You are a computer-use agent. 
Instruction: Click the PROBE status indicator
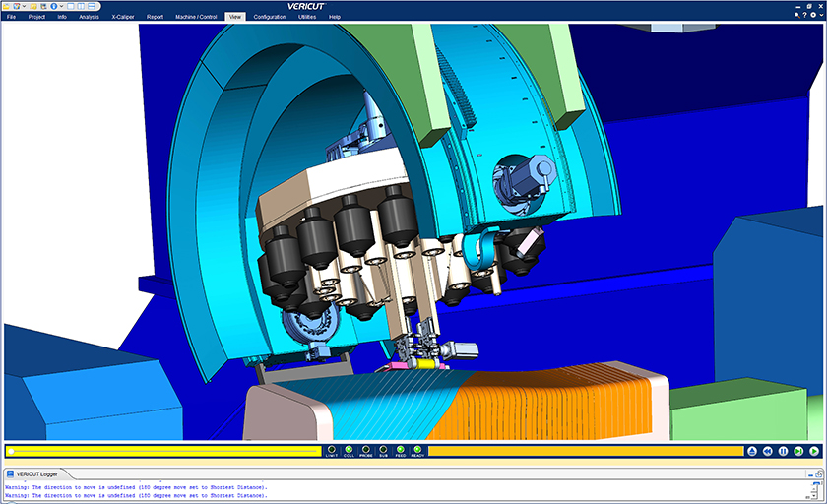[x=365, y=450]
